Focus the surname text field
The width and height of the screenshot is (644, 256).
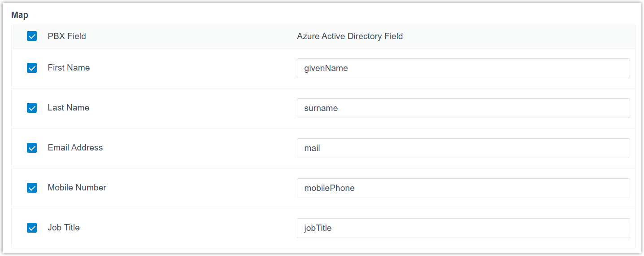click(x=463, y=108)
